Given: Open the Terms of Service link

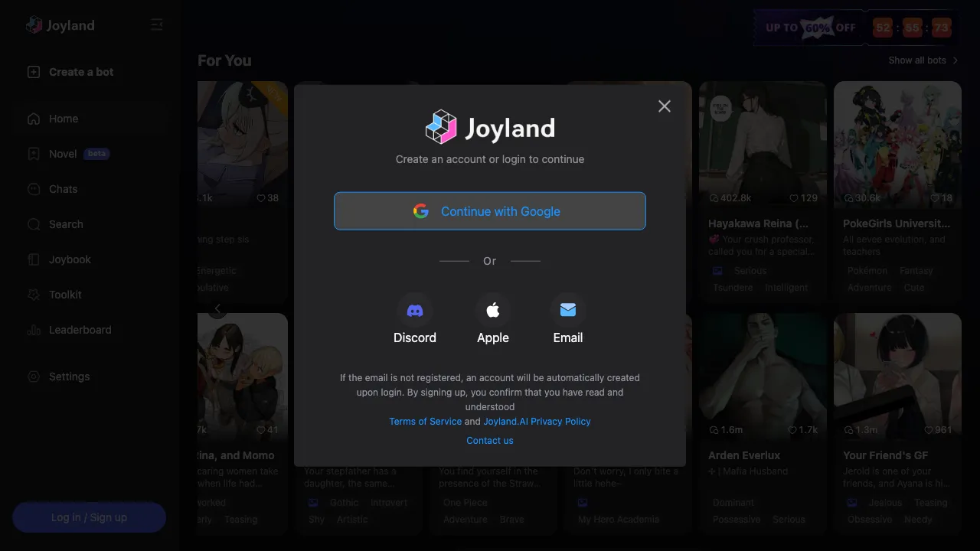Looking at the screenshot, I should (x=425, y=421).
